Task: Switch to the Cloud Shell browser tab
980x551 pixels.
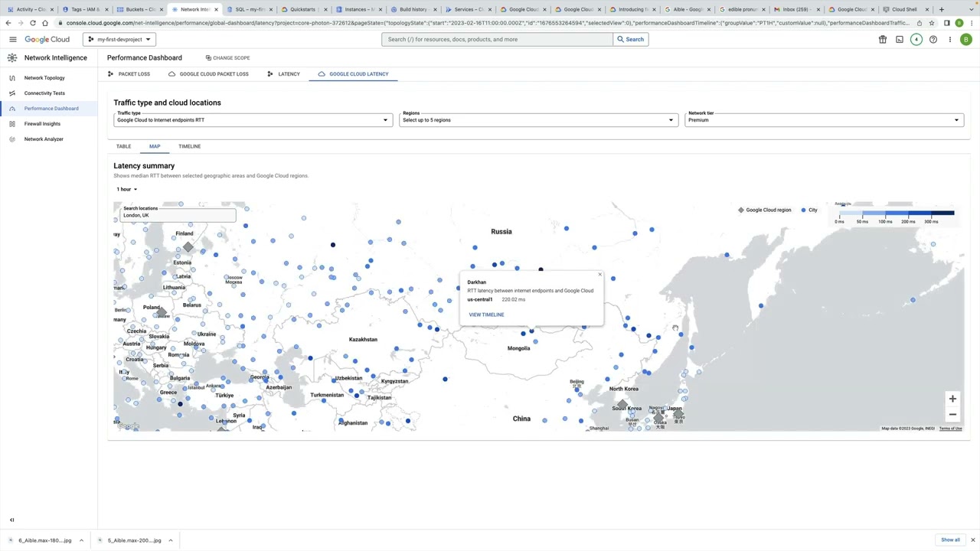Action: click(905, 9)
